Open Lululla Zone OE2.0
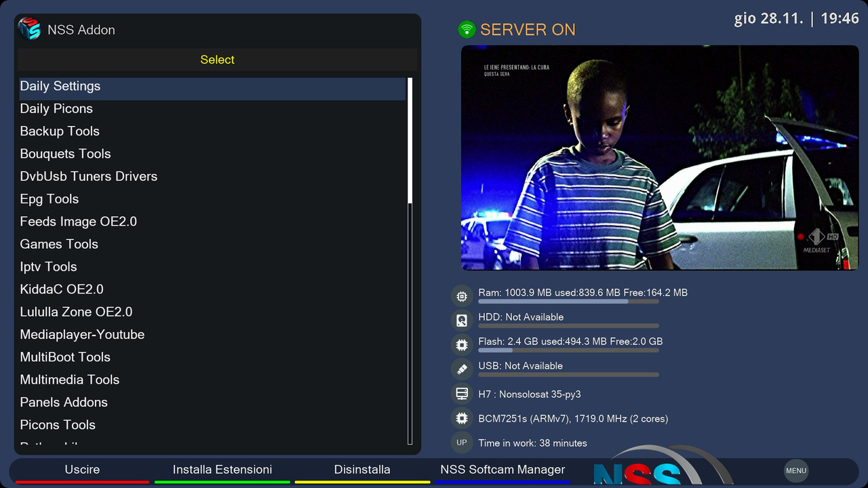868x488 pixels. click(x=212, y=312)
